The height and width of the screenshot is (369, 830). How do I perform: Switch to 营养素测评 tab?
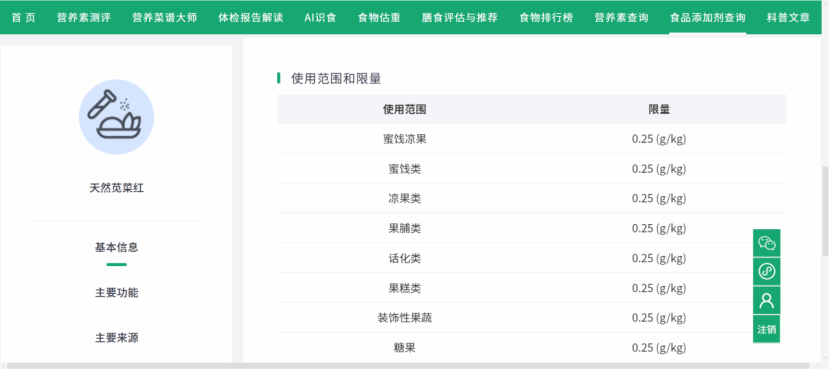[84, 17]
